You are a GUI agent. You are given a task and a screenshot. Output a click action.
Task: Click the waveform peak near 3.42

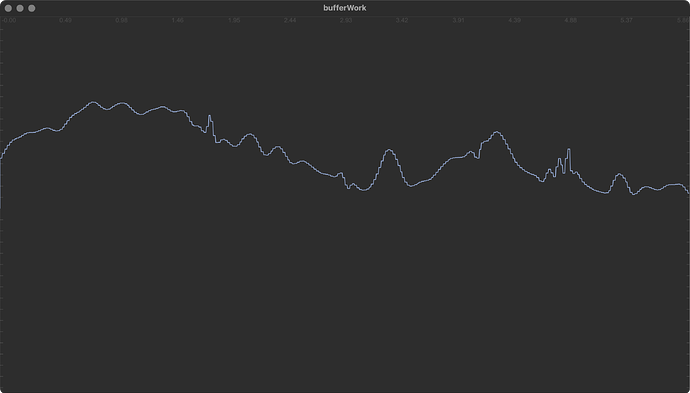coord(389,151)
